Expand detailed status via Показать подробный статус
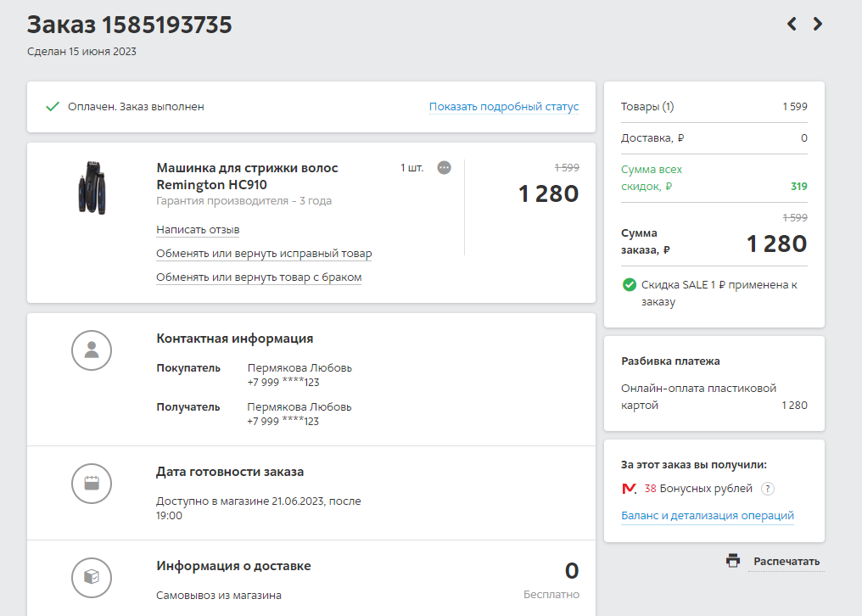Screen dimensions: 862x616 point(503,107)
